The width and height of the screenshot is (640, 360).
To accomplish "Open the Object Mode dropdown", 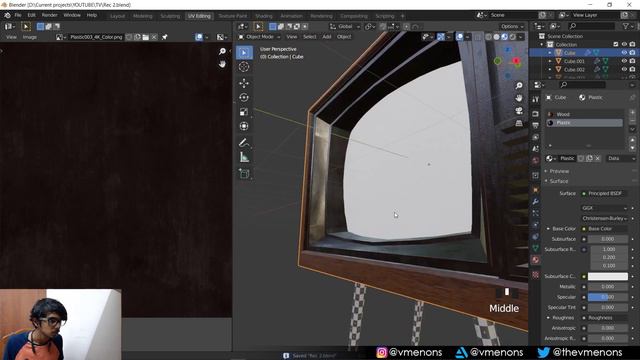I will [260, 37].
